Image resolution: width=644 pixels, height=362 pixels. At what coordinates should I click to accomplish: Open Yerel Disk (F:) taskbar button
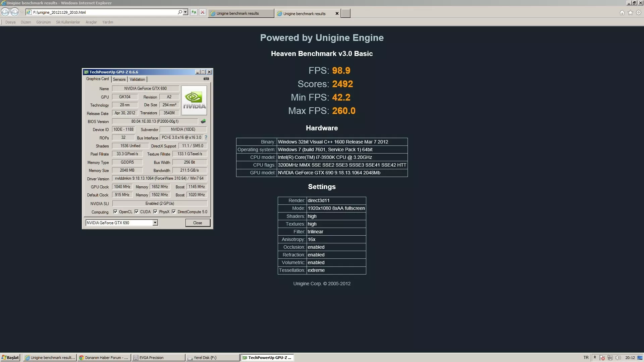click(212, 358)
